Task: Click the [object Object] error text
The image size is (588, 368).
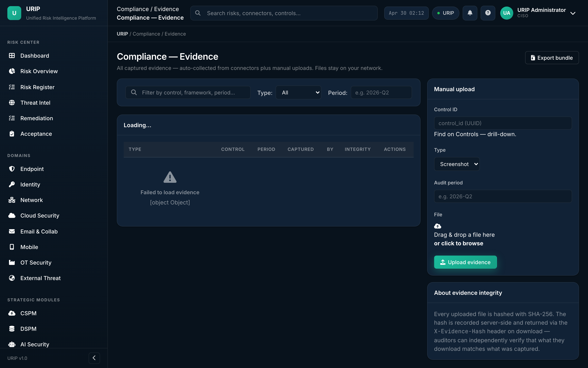Action: (x=170, y=202)
